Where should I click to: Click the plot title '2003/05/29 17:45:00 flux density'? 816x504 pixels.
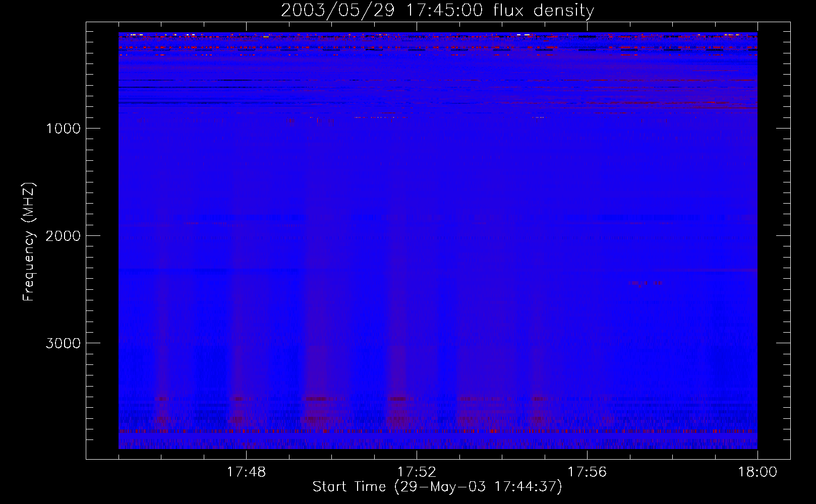[437, 10]
